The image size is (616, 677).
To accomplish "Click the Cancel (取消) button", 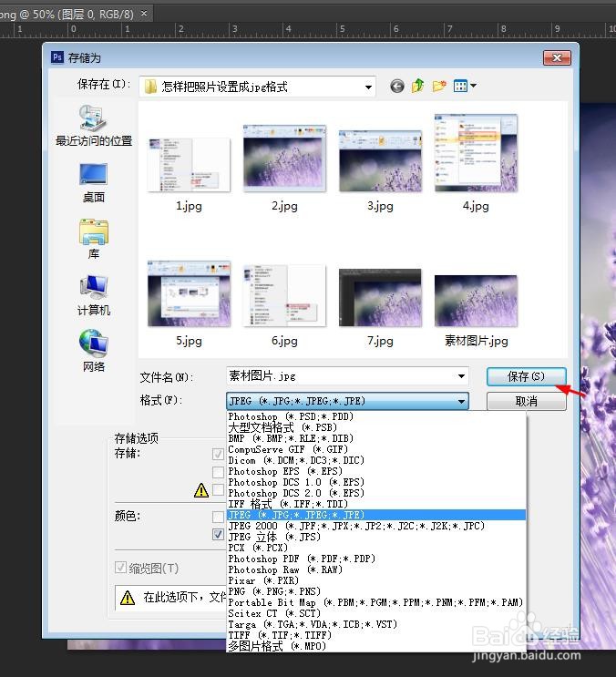I will point(526,402).
